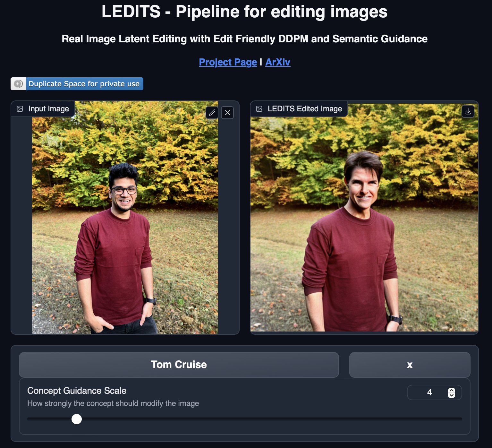Click the Duplicate Space badge icon

(x=18, y=84)
